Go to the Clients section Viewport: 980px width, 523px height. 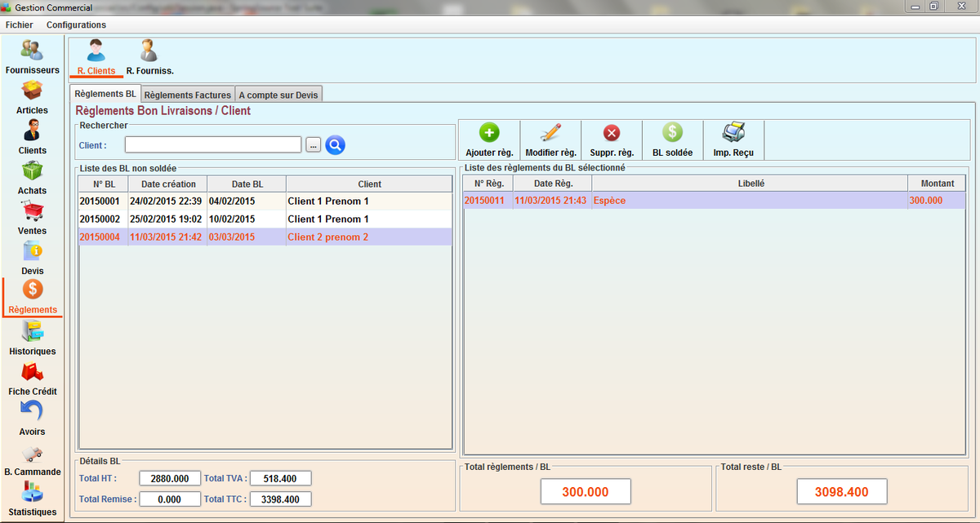[32, 137]
